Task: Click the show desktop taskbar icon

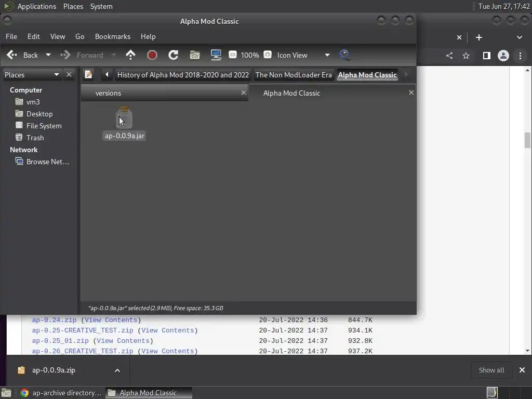Action: tap(6, 393)
